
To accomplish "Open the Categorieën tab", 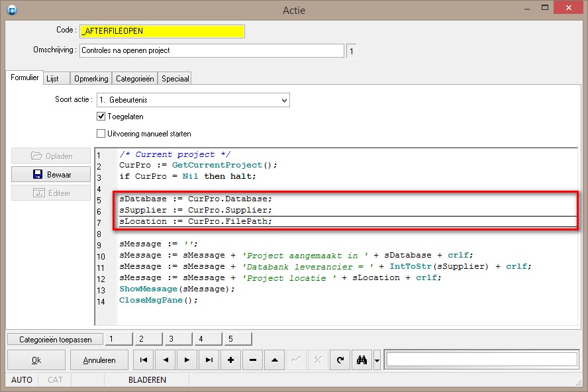I will 135,79.
